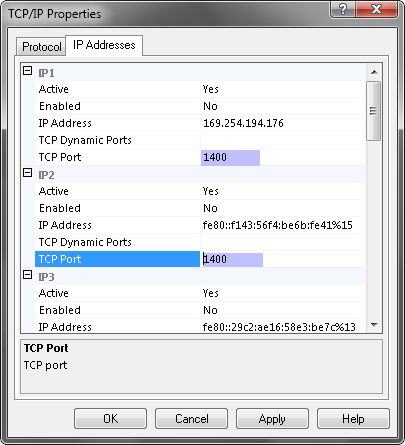The height and width of the screenshot is (445, 405).
Task: Cancel the TCP/IP Properties dialog
Action: 191,419
